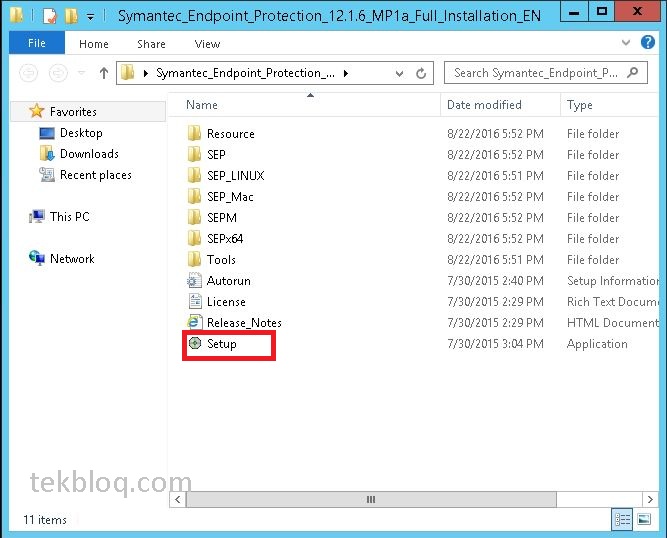Switch to large icons view layout
This screenshot has width=667, height=538.
(x=644, y=519)
